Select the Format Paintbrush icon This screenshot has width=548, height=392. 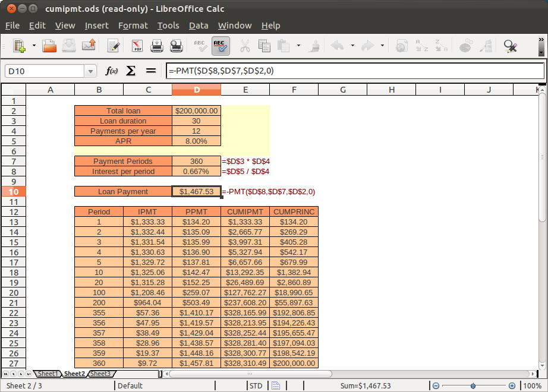click(x=314, y=46)
